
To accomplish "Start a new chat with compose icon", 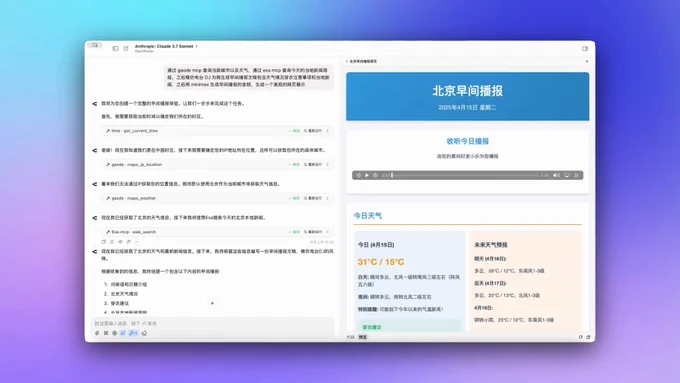I will click(x=126, y=48).
